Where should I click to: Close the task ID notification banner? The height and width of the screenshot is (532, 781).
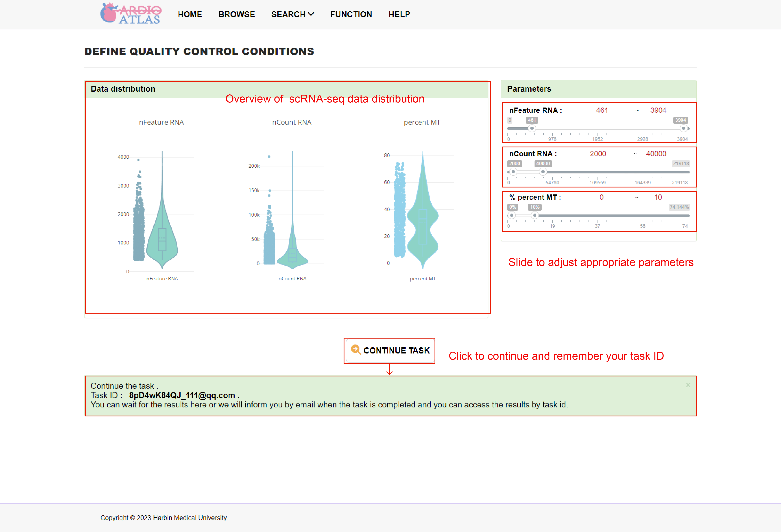688,385
